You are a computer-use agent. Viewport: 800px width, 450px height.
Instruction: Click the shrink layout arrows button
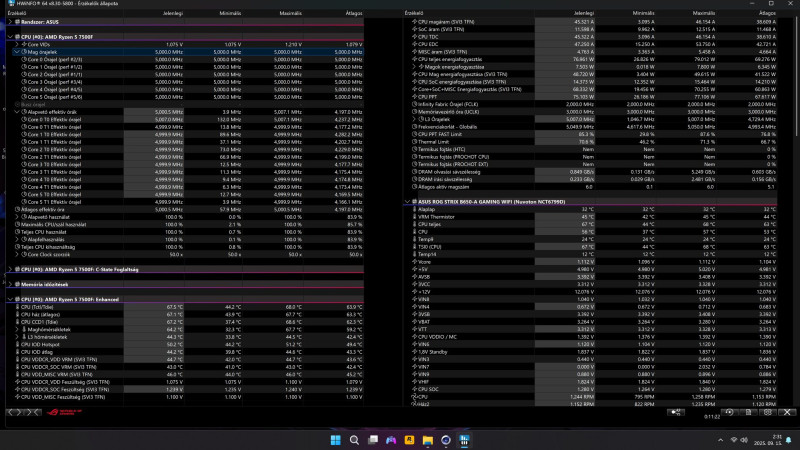click(x=33, y=412)
